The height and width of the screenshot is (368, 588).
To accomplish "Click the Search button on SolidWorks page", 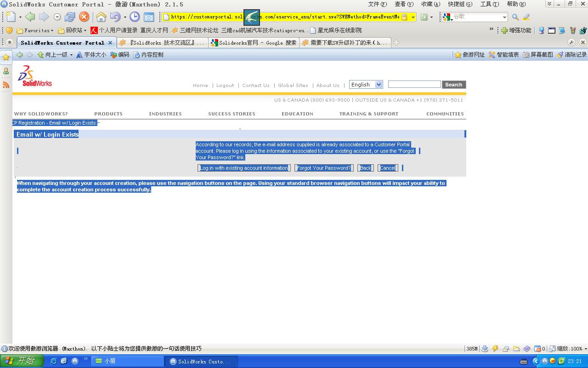I will point(454,85).
